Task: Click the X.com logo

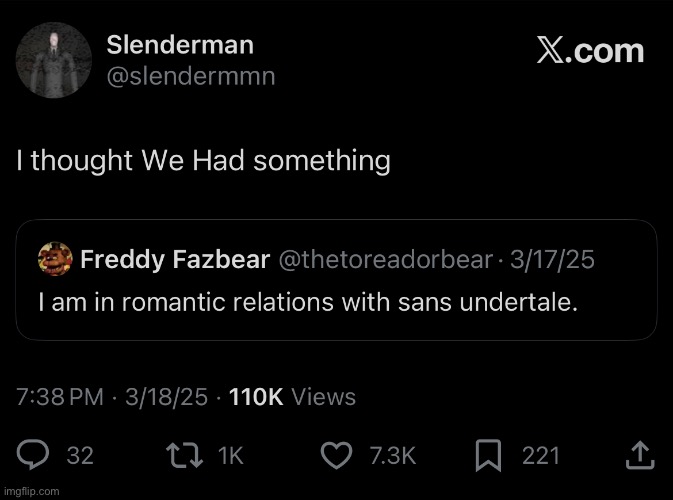Action: [590, 52]
